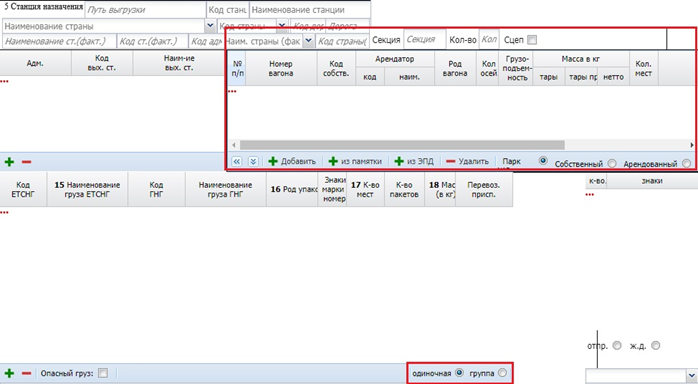Click the Масса в кг column header
The height and width of the screenshot is (384, 698).
point(581,59)
